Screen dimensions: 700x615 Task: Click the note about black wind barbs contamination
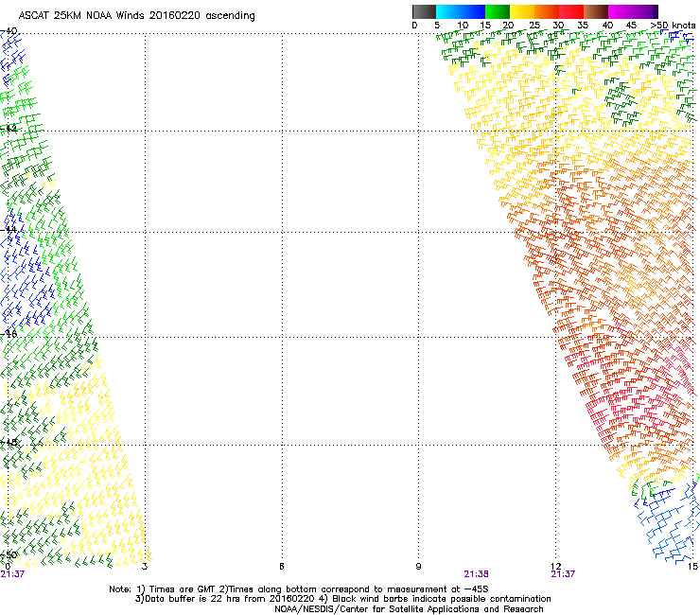435,599
